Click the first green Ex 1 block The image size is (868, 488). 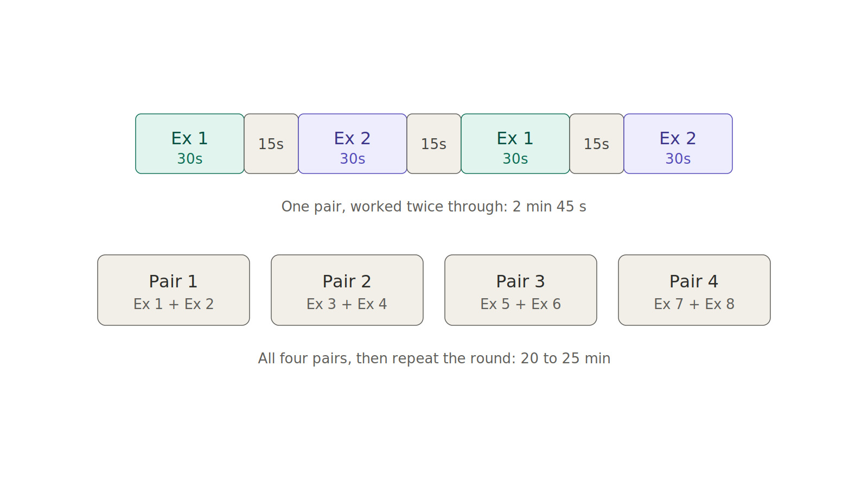coord(190,144)
